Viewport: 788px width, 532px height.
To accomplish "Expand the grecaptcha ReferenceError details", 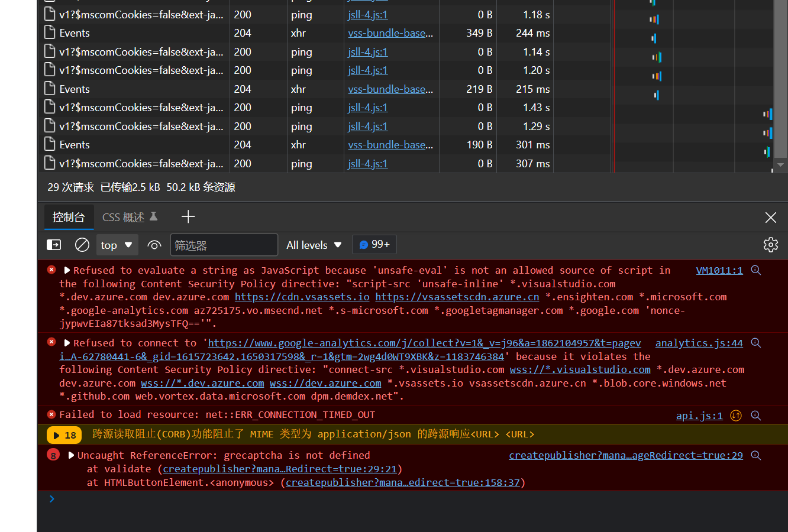I will tap(70, 455).
